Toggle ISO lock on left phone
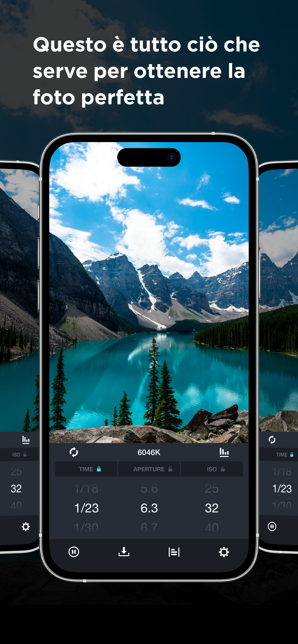 (x=25, y=455)
